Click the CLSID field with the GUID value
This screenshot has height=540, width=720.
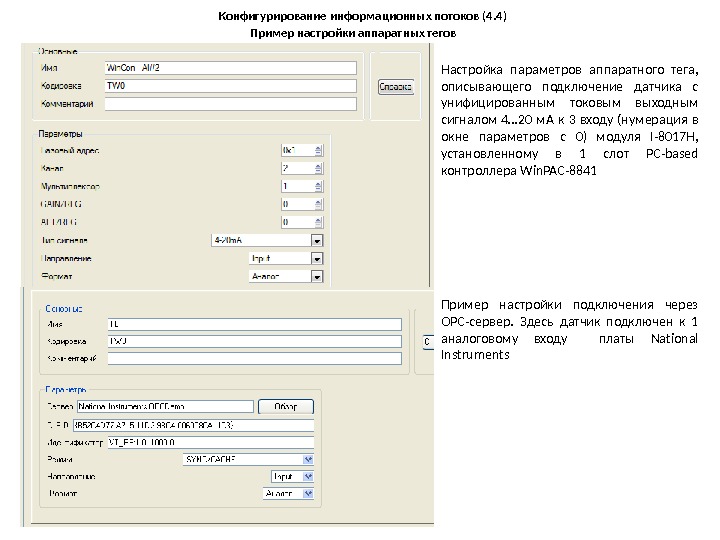(x=193, y=425)
